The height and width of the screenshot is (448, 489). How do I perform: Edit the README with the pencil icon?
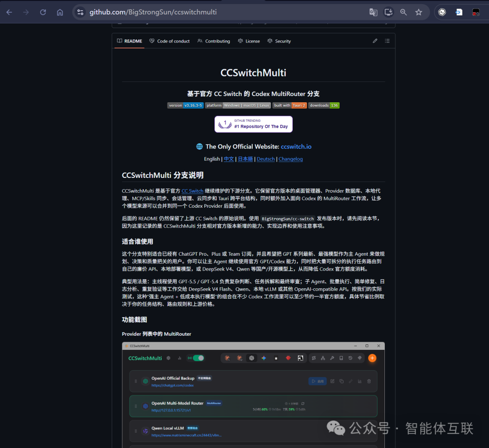click(375, 41)
